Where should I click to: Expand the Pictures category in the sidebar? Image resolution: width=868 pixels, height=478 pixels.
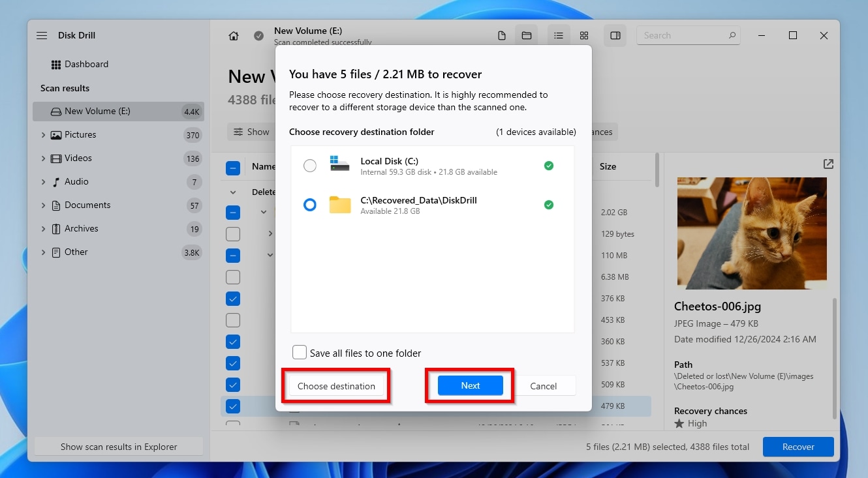[x=43, y=134]
